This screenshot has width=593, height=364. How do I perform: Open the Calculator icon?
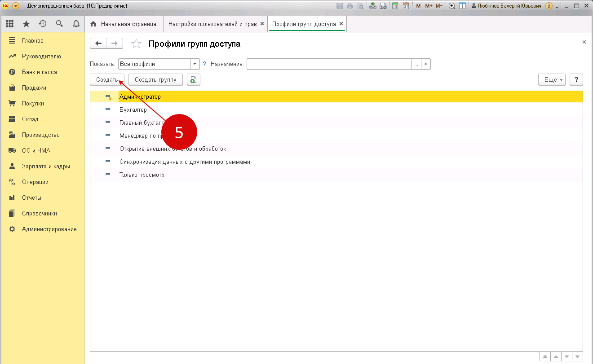pyautogui.click(x=395, y=6)
